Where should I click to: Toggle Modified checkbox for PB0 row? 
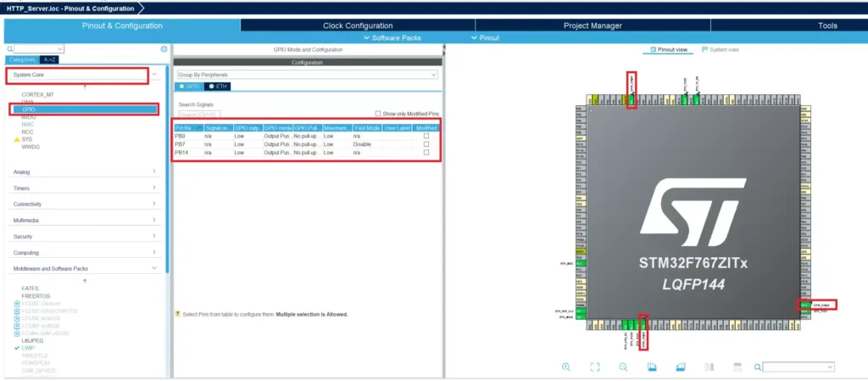(426, 136)
